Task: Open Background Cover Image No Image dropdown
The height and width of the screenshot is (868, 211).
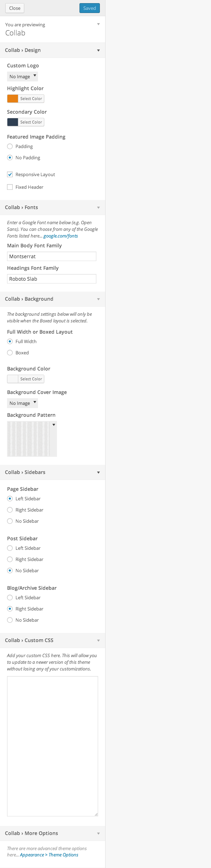Action: point(23,403)
